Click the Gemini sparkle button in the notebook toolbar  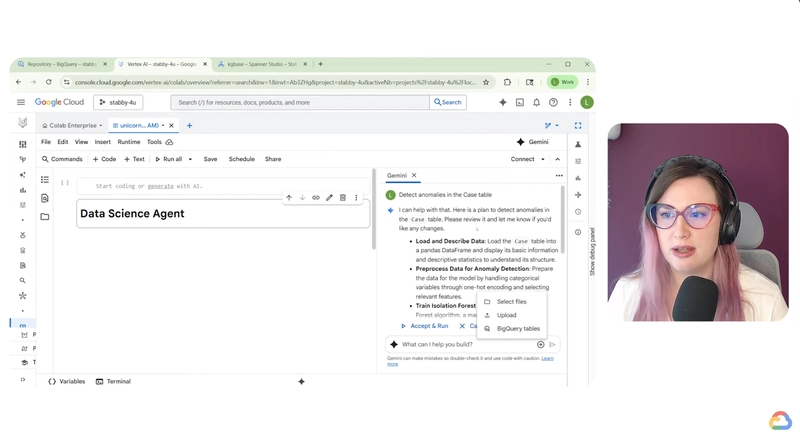pos(532,142)
